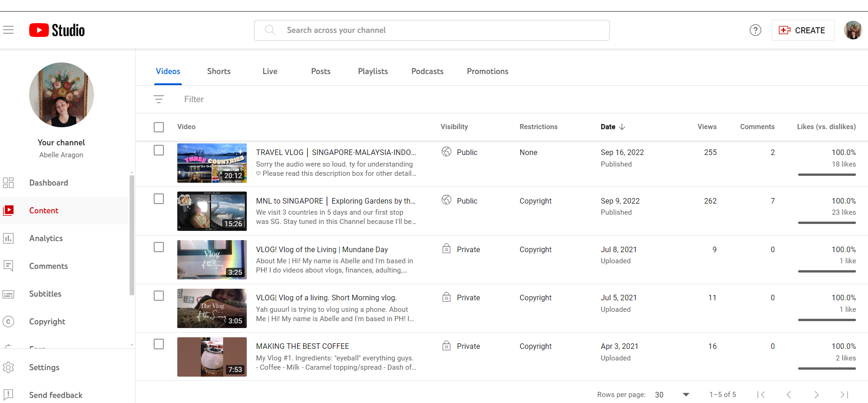Open Analytics from the sidebar
The height and width of the screenshot is (403, 868).
click(x=46, y=238)
